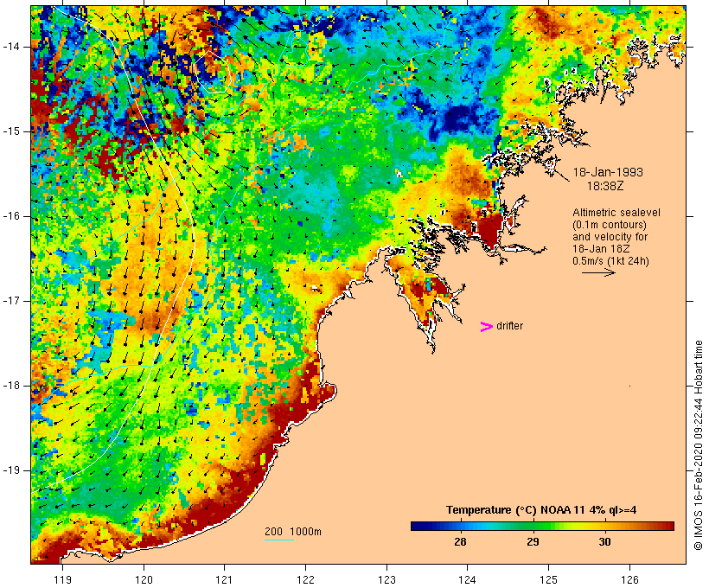Screen dimensions: 709x588
Task: Click the longitude label 122
Action: 305,580
